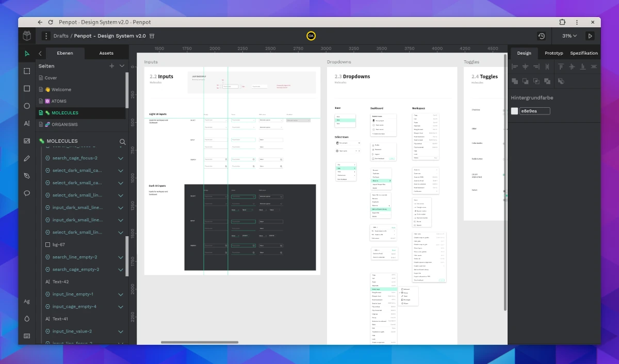619x364 pixels.
Task: Select the freehand Curve pencil tool
Action: pyautogui.click(x=27, y=158)
